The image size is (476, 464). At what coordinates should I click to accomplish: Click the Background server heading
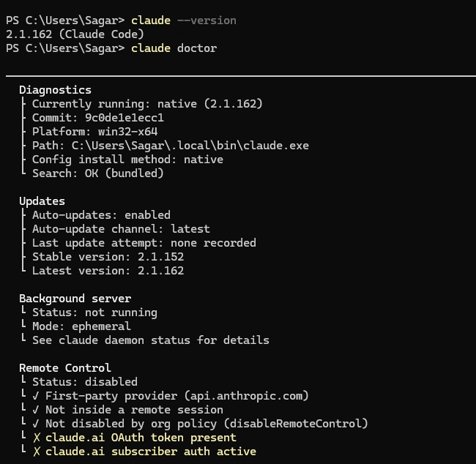[75, 299]
